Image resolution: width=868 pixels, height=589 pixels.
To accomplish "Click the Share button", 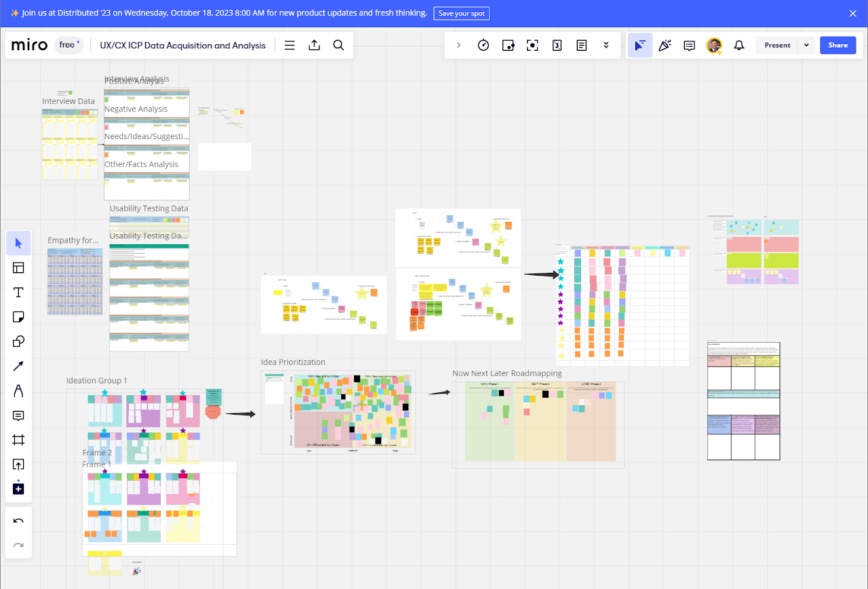I will [x=837, y=45].
